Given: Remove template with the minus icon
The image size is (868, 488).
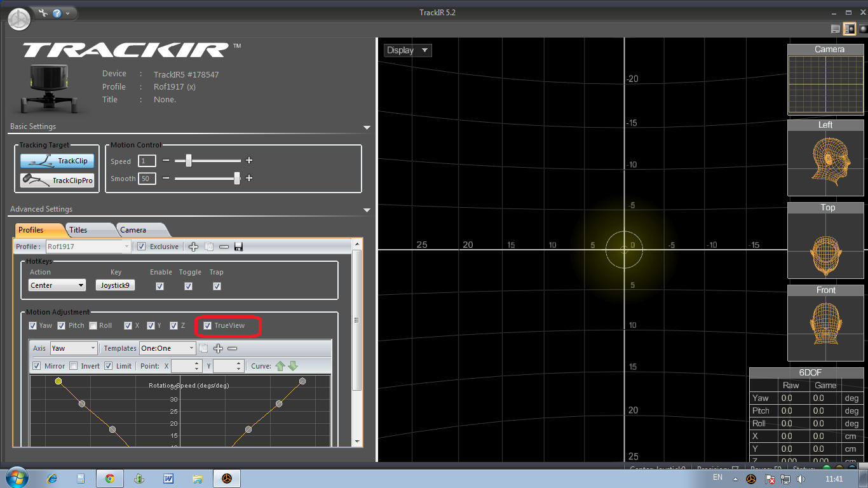Looking at the screenshot, I should point(232,348).
